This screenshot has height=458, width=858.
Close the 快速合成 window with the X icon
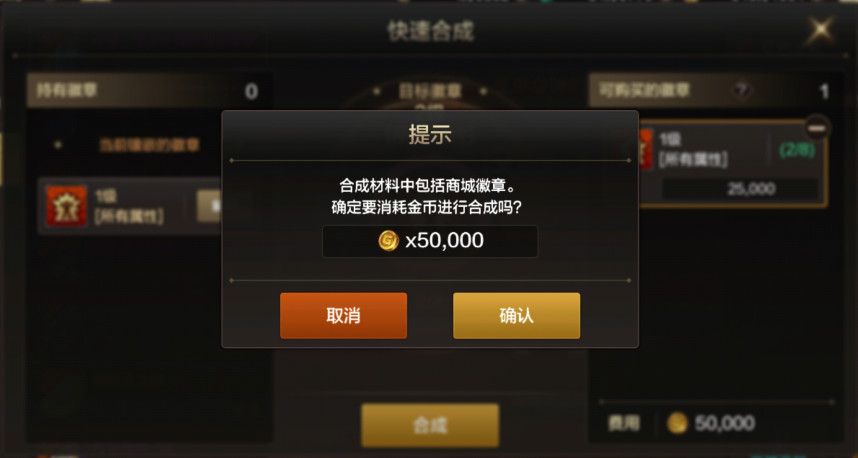(820, 30)
